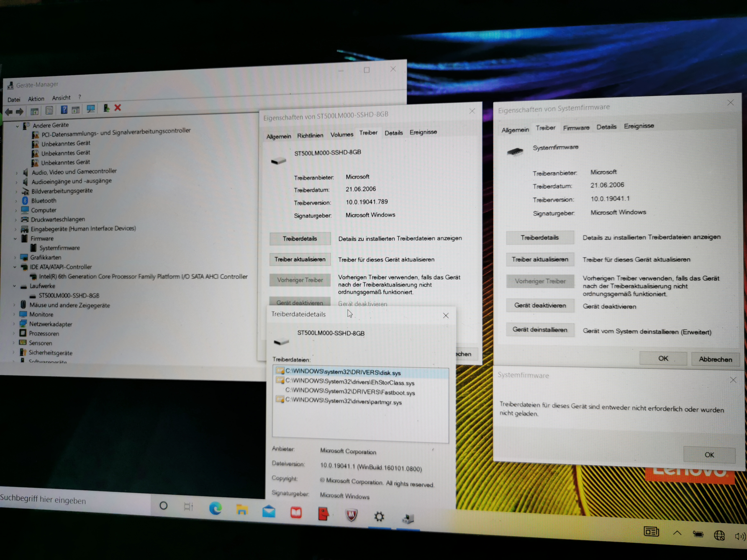Viewport: 747px width, 560px height.
Task: Collapse the Andere Geräte tree node
Action: [x=17, y=126]
